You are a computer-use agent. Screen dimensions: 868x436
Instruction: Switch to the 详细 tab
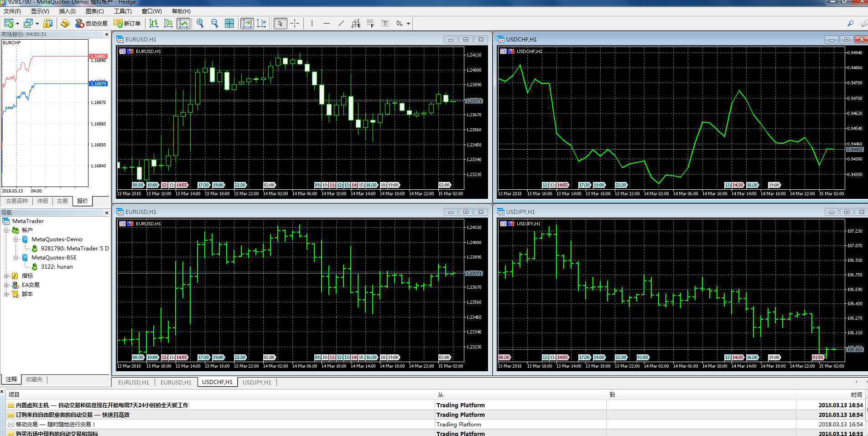(x=42, y=201)
